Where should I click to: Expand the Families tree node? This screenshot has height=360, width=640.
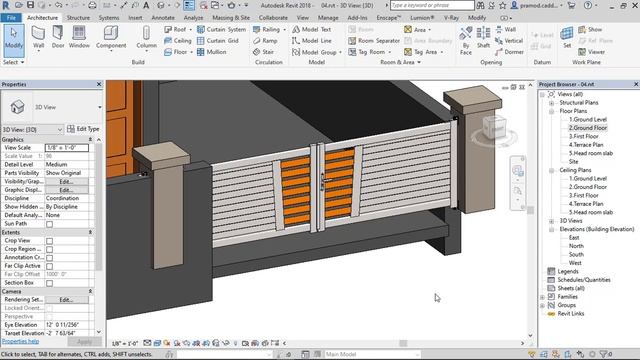point(542,297)
